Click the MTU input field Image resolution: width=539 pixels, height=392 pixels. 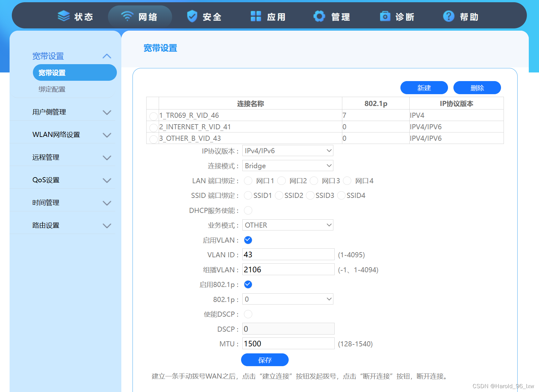point(288,343)
